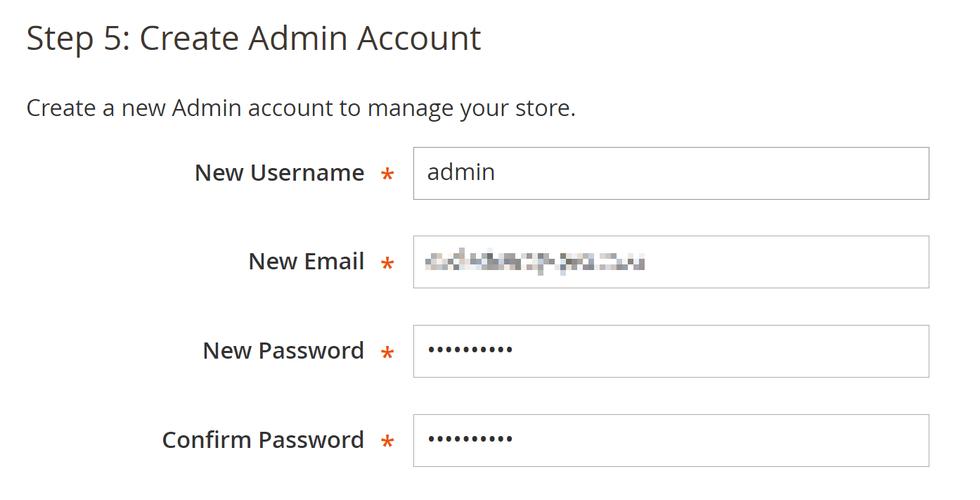This screenshot has width=980, height=500.
Task: Click the "Confirm Password" label text
Action: (x=263, y=440)
